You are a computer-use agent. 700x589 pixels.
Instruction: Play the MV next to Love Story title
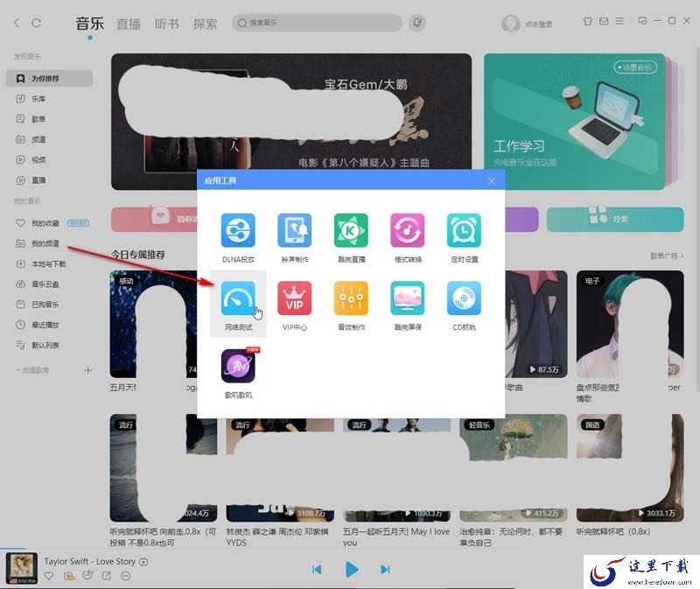point(143,562)
